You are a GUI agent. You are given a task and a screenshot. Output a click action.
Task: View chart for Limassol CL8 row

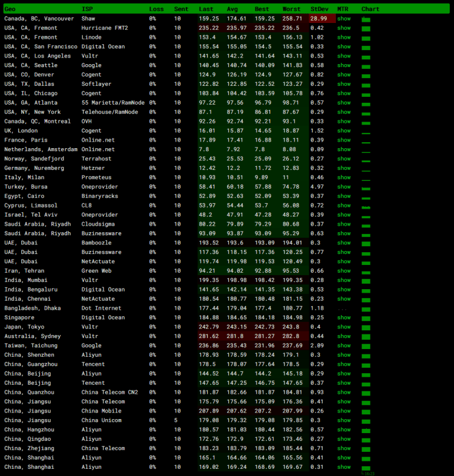(x=366, y=207)
